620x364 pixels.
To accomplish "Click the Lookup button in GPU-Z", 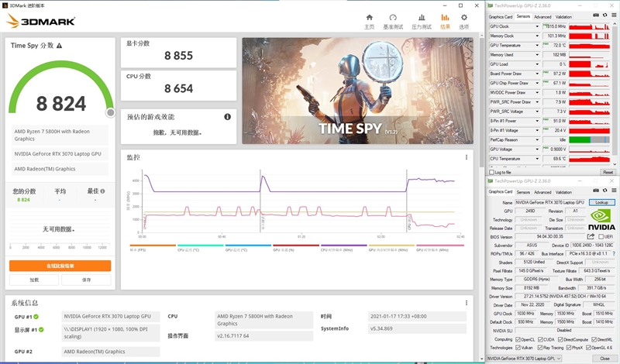I will 602,202.
